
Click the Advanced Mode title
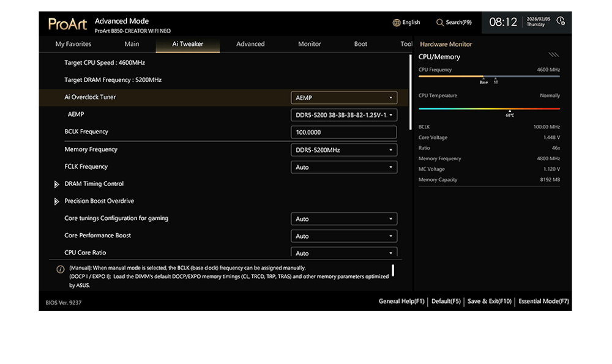pos(122,21)
